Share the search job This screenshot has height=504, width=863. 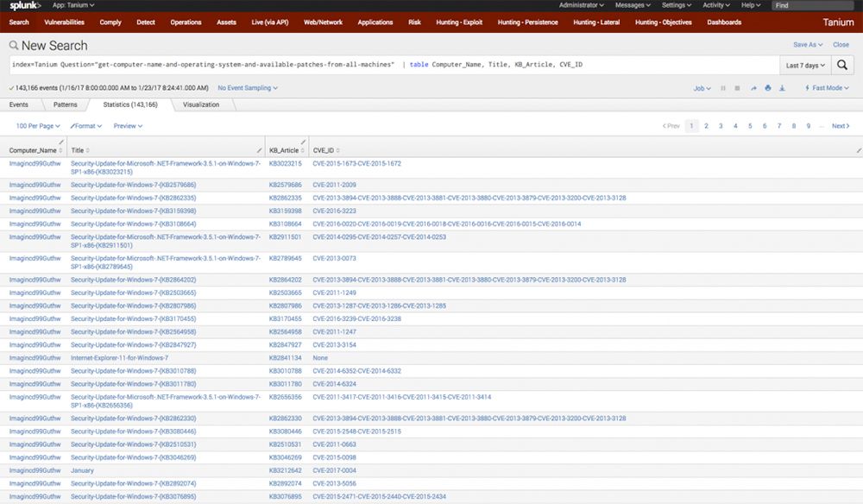[x=753, y=88]
